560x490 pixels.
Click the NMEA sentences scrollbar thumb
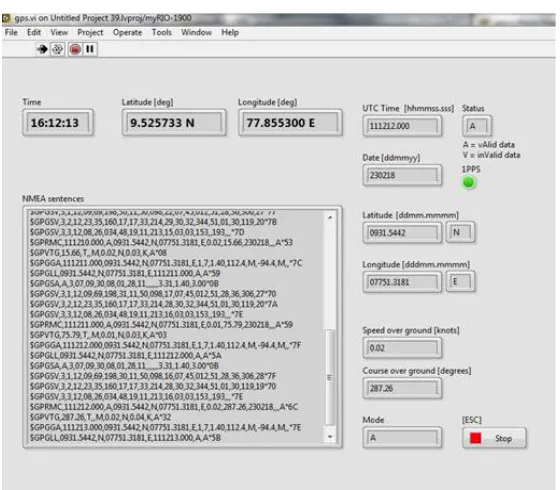(x=330, y=377)
